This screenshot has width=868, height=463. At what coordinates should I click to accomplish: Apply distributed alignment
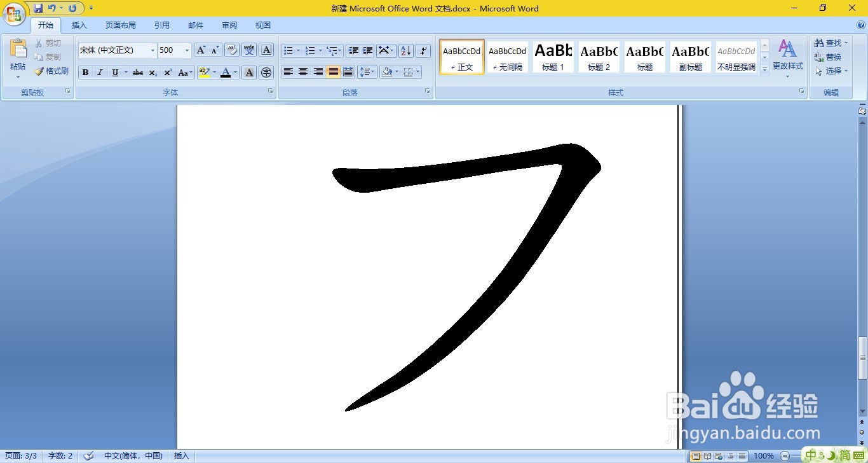(x=348, y=72)
